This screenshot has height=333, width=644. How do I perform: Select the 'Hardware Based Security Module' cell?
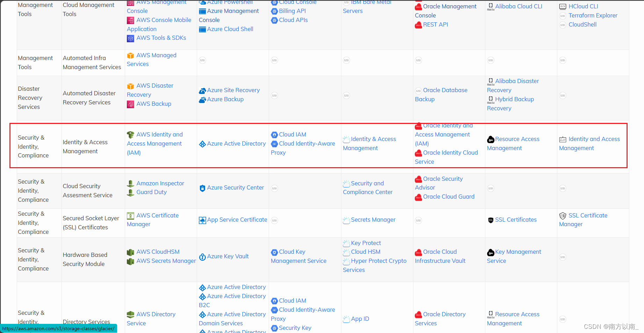click(x=93, y=259)
